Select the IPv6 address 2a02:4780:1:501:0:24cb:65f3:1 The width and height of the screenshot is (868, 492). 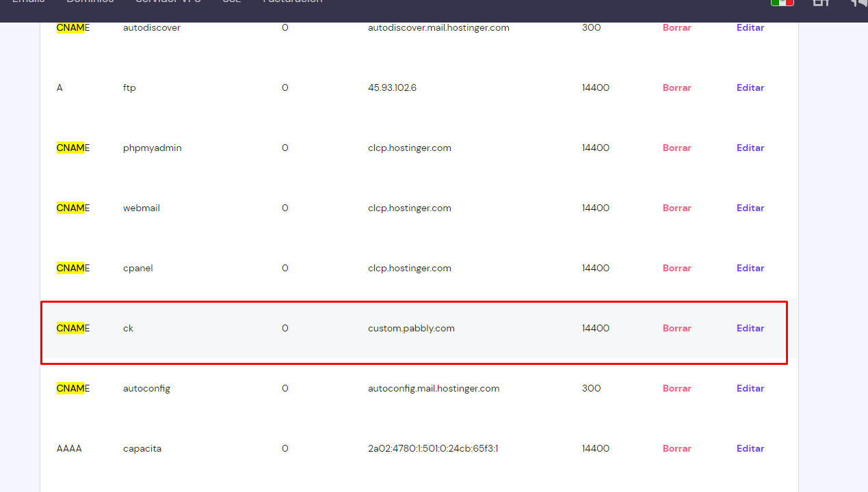click(x=433, y=449)
